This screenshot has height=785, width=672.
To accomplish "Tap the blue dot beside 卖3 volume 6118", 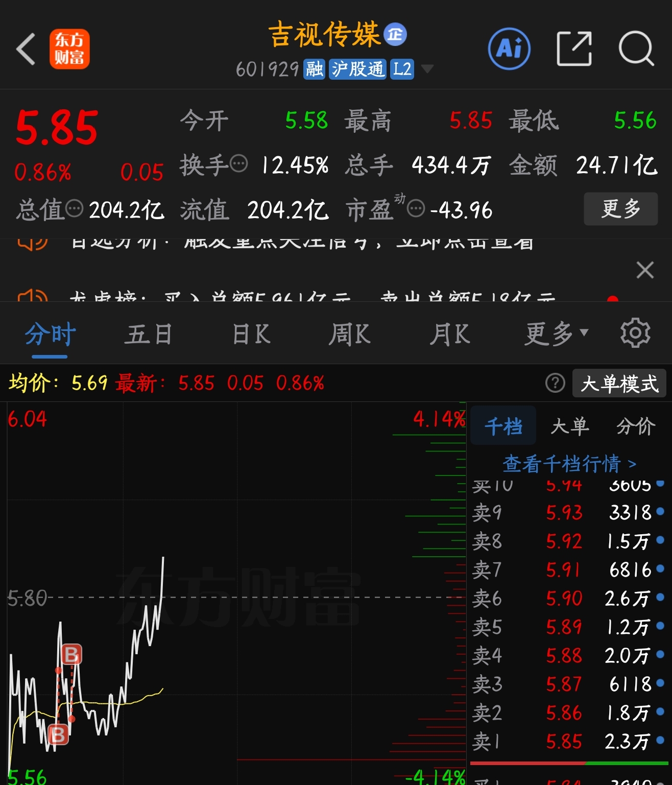I will (x=660, y=682).
